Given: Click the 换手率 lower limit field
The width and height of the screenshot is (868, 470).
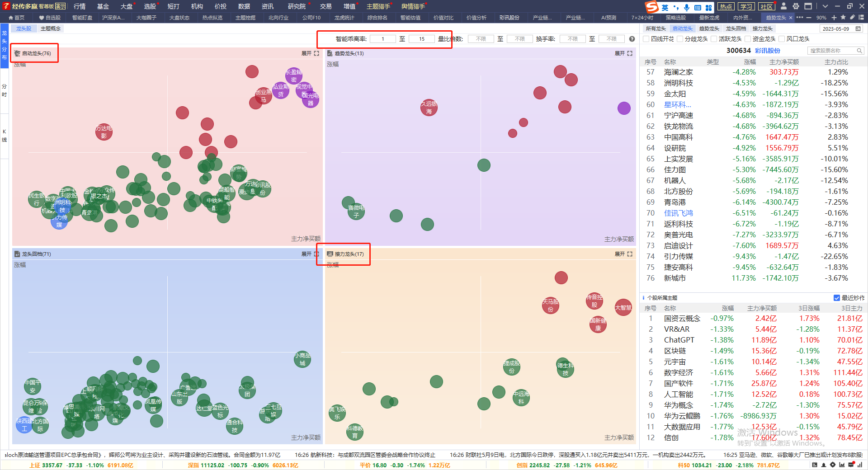Looking at the screenshot, I should (x=573, y=39).
